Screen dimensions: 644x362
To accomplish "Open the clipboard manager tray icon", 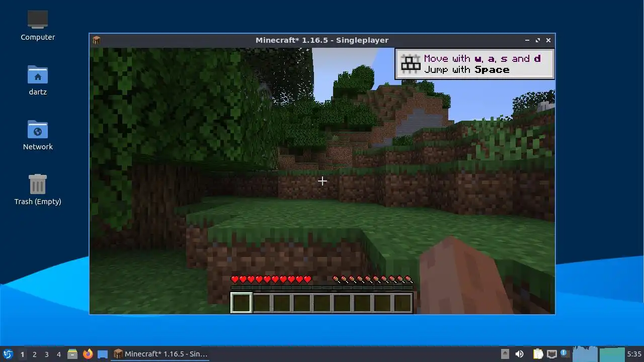I will click(x=538, y=354).
